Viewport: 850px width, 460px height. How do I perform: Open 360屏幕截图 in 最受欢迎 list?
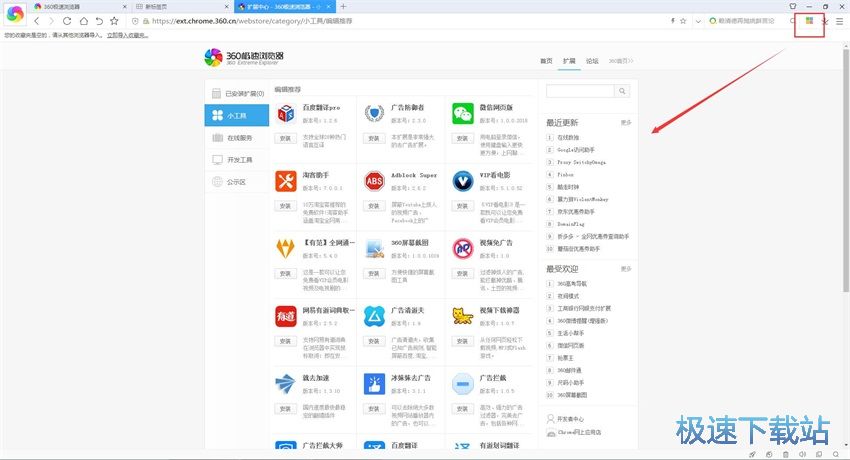(572, 396)
